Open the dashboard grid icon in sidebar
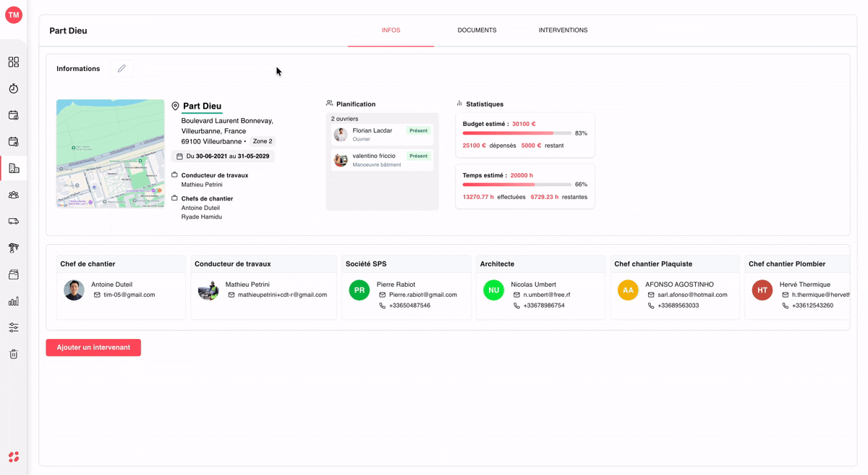The height and width of the screenshot is (475, 868). click(14, 62)
